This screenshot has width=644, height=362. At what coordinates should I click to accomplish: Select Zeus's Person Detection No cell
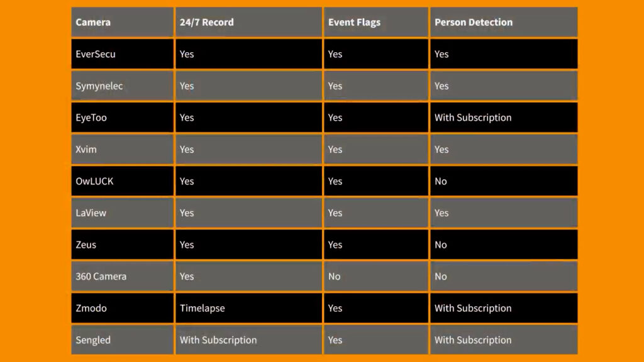441,245
